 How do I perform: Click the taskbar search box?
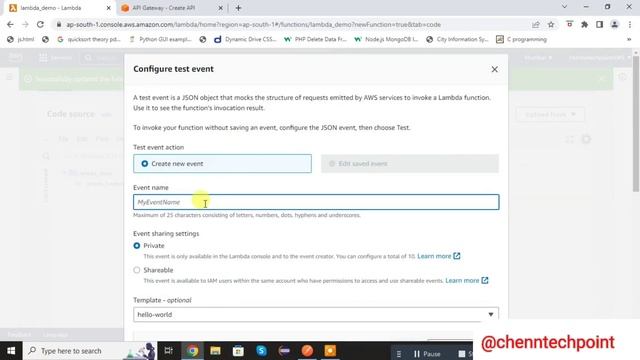(90, 351)
